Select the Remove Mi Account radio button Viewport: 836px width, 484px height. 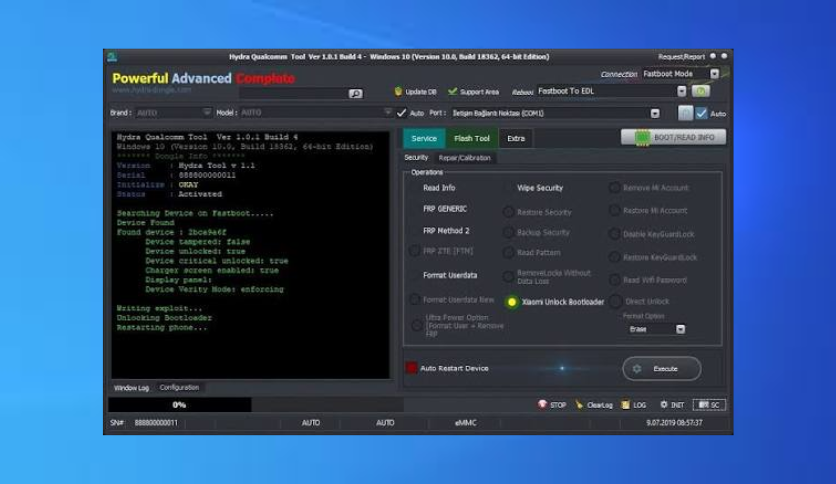pos(615,188)
